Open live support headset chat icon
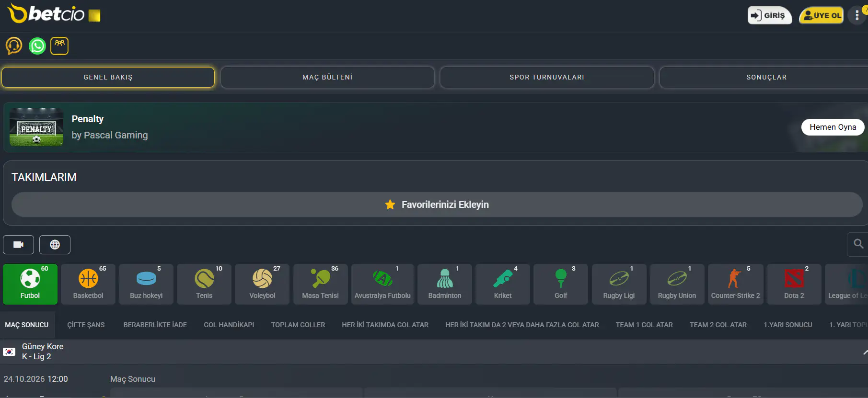868x398 pixels. (x=14, y=46)
